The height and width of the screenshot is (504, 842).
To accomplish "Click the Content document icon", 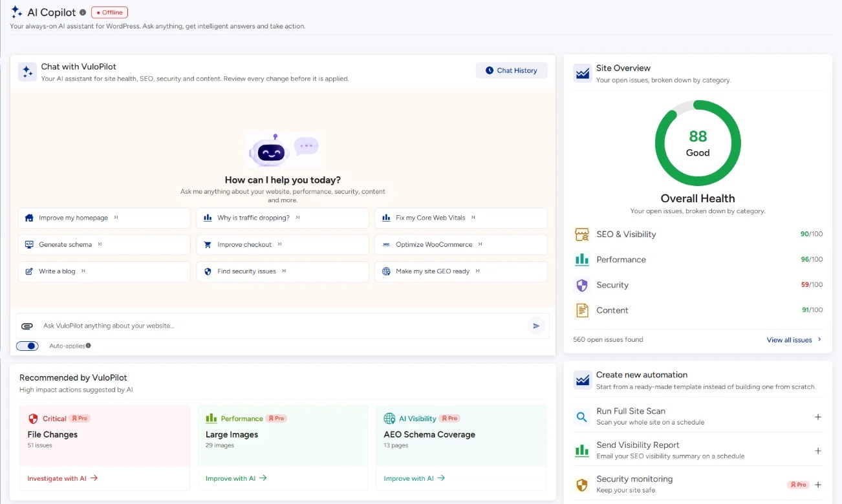I will [582, 310].
